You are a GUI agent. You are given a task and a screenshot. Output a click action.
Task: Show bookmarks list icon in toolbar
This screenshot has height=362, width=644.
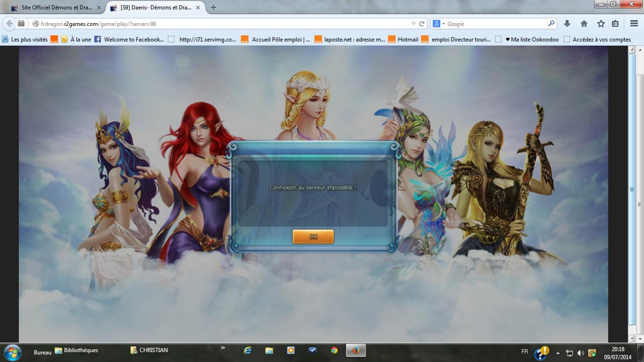coord(615,24)
